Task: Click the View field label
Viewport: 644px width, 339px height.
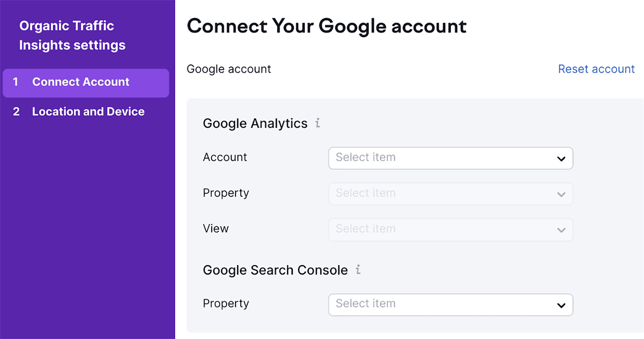Action: 216,229
